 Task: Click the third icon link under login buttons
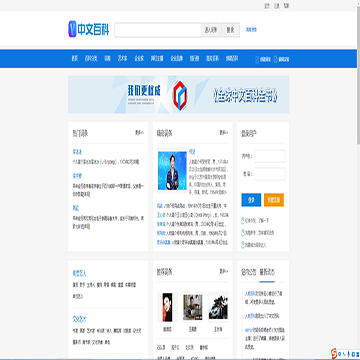click(243, 245)
